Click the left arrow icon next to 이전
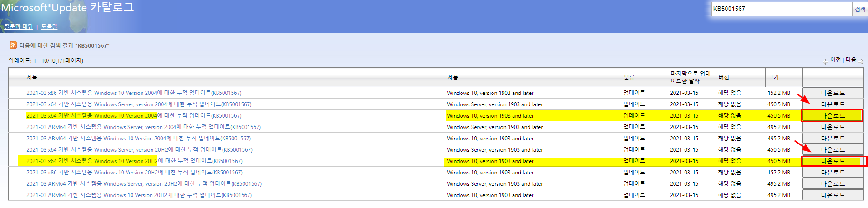 click(825, 62)
